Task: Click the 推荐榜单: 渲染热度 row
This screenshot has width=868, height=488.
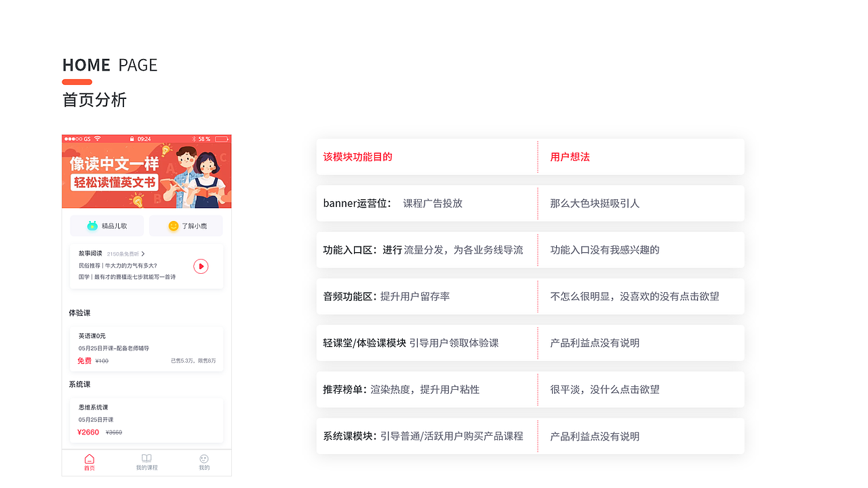Action: coord(427,390)
